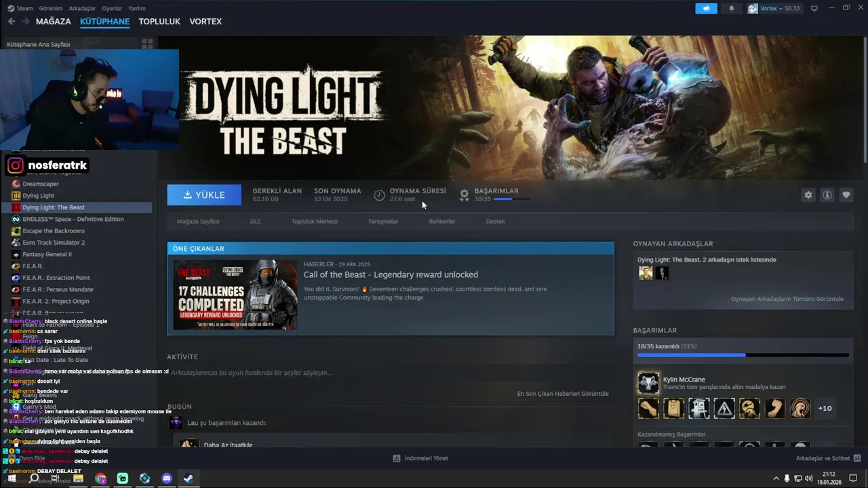868x488 pixels.
Task: Open File Explorer from taskbar
Action: tap(78, 479)
